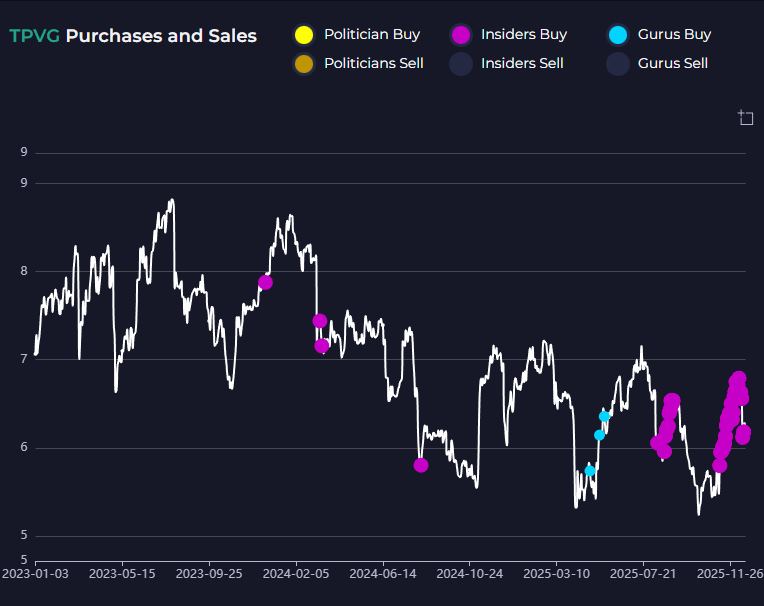Select the insider buy marker near 7.9 price
Screen dimensions: 764x606
(265, 283)
